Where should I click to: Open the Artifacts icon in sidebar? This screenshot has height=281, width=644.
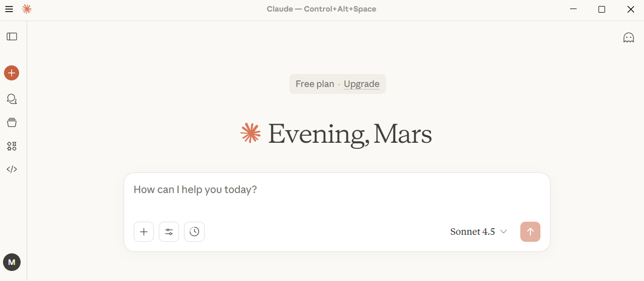click(x=12, y=146)
